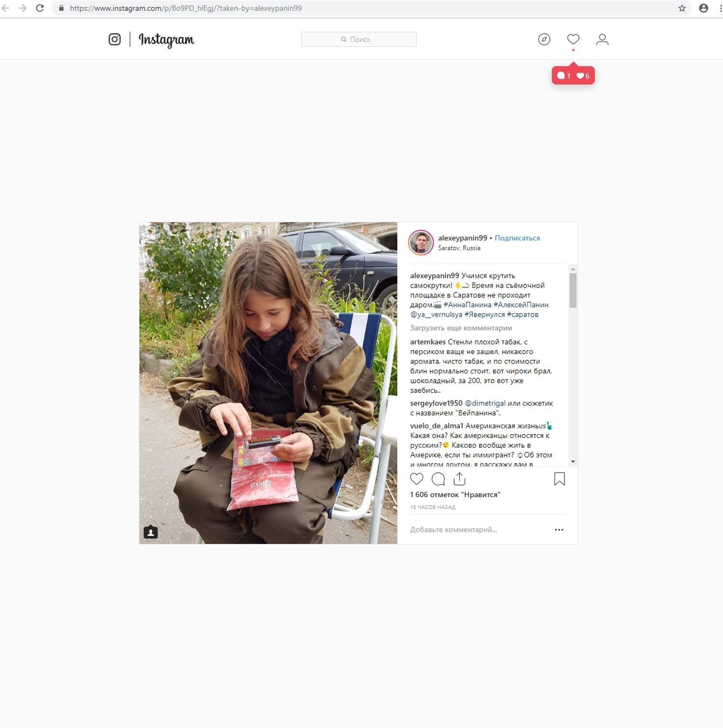This screenshot has width=723, height=728.
Task: Click the comment speech bubble icon
Action: pos(438,478)
